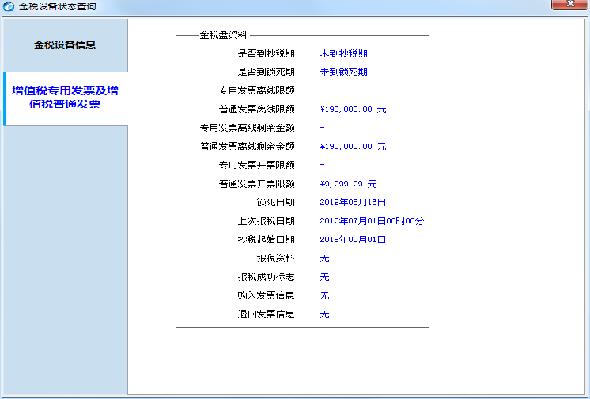Click the 锁死日期 date value
Image resolution: width=590 pixels, height=399 pixels.
coord(353,202)
